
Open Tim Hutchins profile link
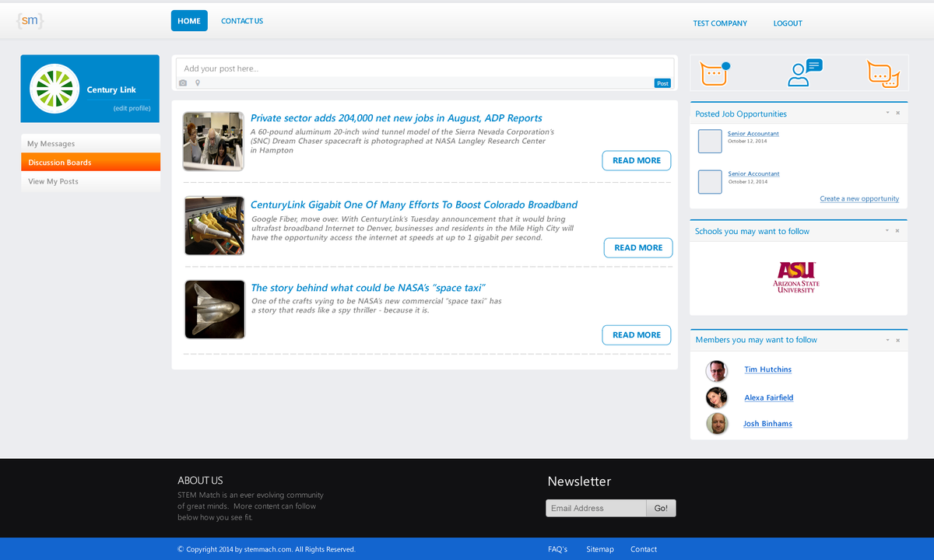point(767,369)
